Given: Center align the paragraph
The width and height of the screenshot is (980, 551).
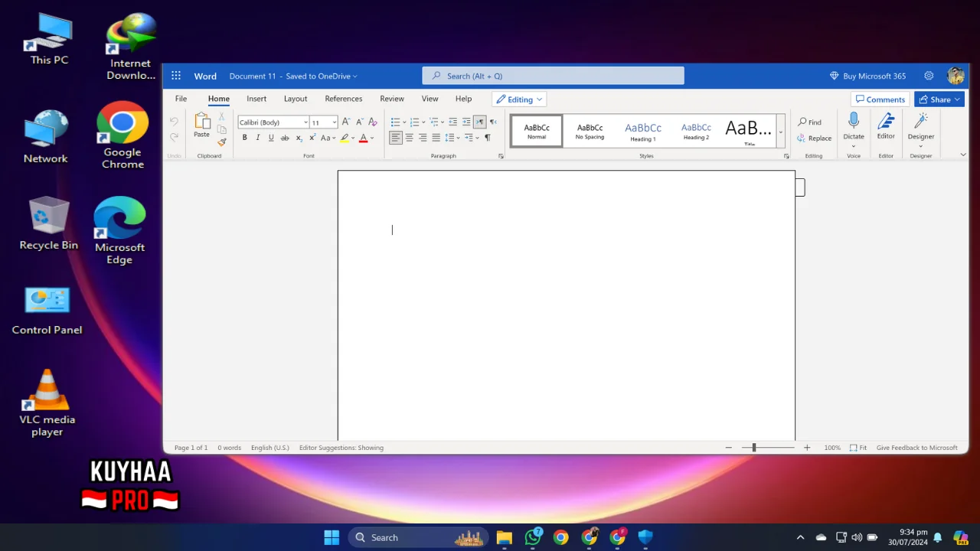Looking at the screenshot, I should (x=409, y=138).
